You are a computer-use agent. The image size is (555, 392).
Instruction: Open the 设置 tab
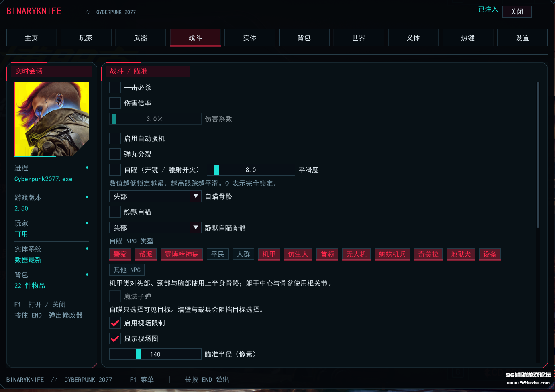pyautogui.click(x=522, y=38)
